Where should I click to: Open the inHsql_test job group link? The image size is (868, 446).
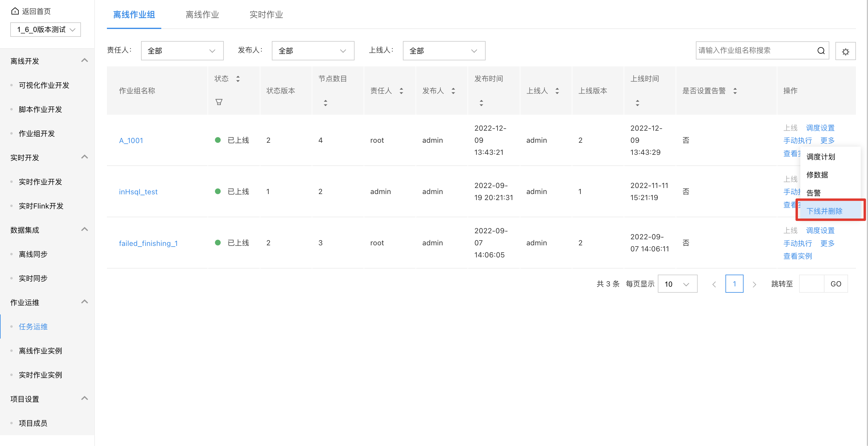(x=138, y=192)
